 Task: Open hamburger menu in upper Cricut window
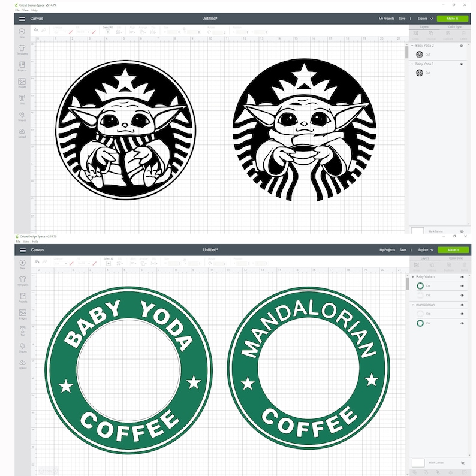point(22,19)
